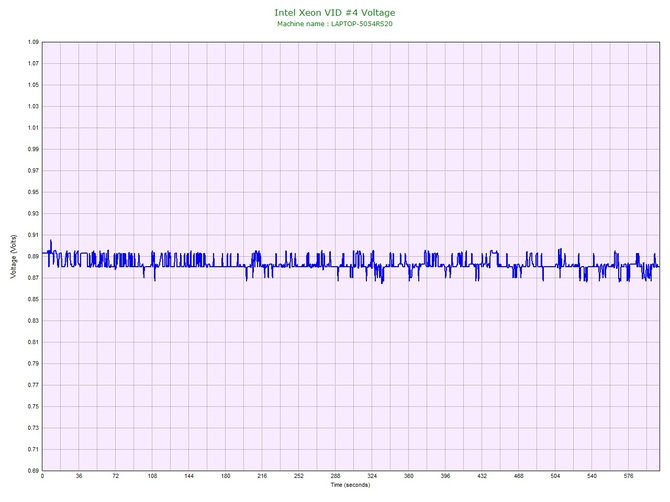Viewport: 670px width, 502px height.
Task: Select the 1.03 voltage axis tick label
Action: tap(33, 107)
